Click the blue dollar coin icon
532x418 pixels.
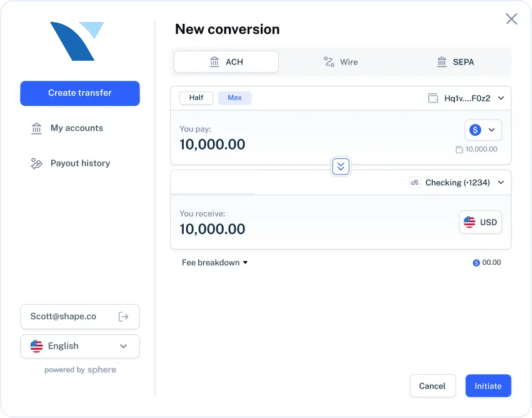tap(475, 130)
